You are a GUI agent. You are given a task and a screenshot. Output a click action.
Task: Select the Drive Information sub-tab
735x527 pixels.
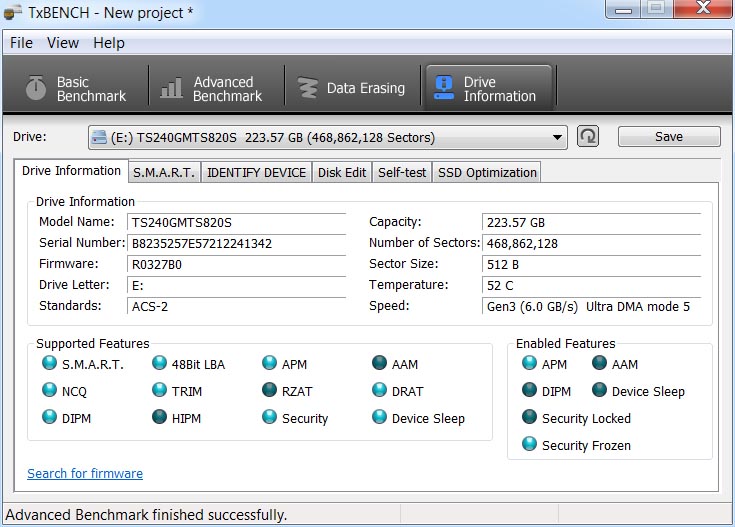tap(71, 171)
